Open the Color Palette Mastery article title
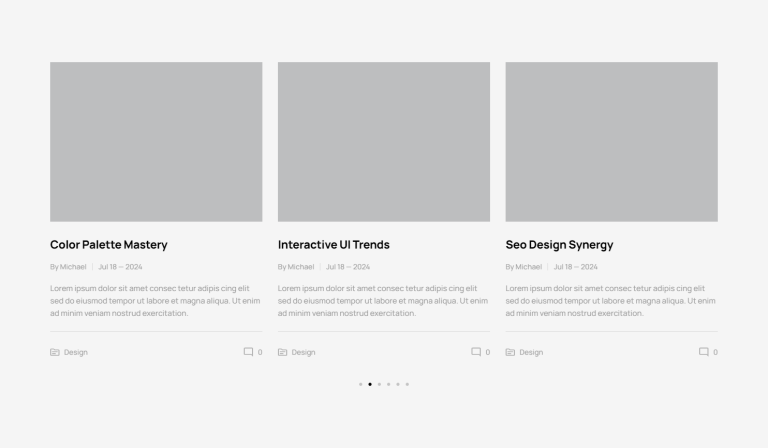 (109, 245)
